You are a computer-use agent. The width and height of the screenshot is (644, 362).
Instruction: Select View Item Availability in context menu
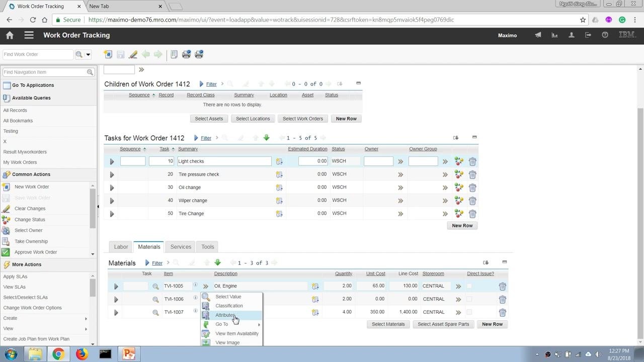[231, 333]
